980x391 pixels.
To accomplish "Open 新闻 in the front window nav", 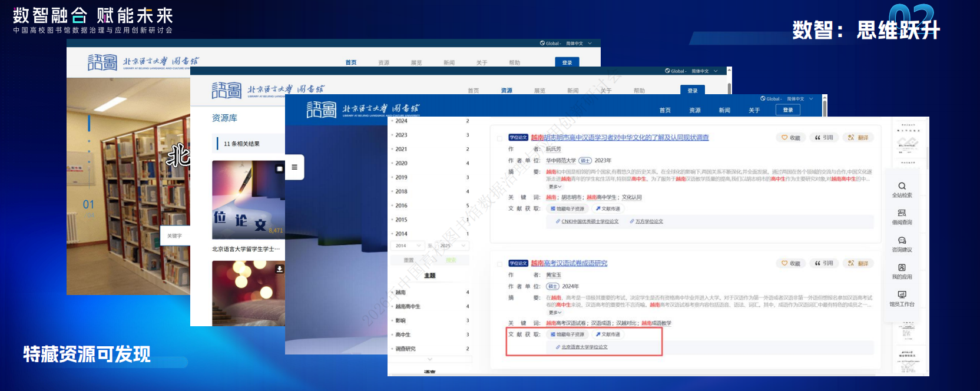I will [x=724, y=110].
